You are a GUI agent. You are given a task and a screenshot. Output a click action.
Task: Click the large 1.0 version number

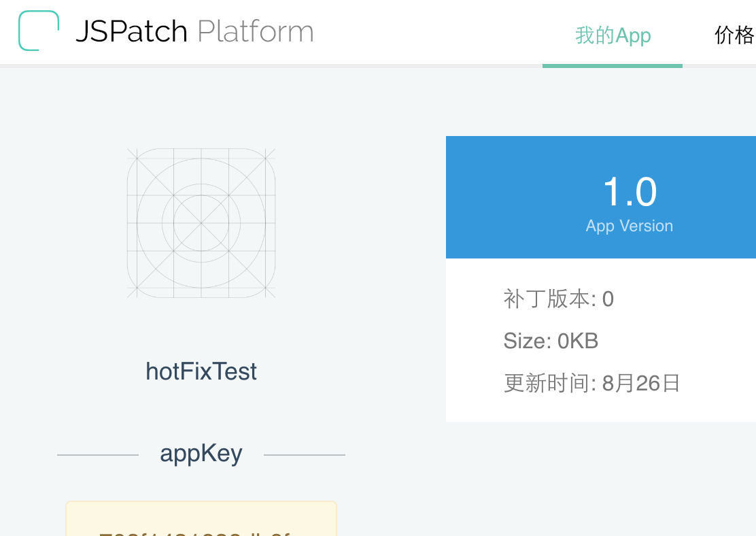630,192
